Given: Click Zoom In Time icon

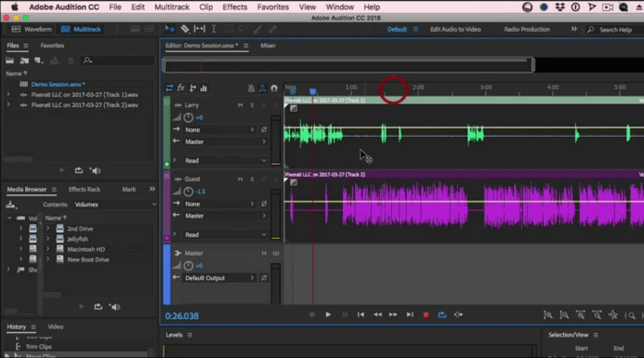Looking at the screenshot, I should (x=580, y=315).
